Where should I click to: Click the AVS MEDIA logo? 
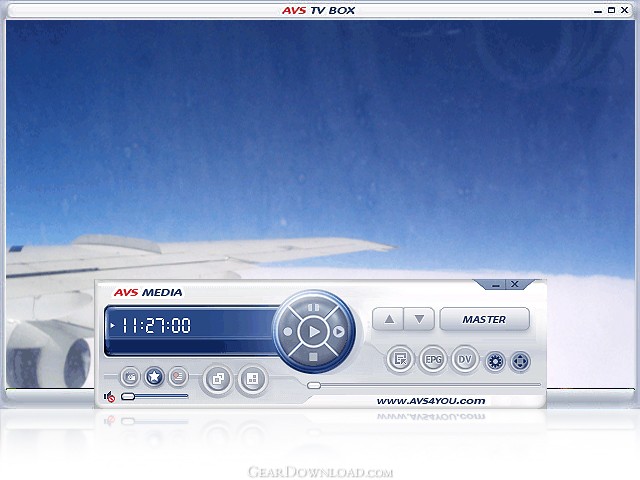click(148, 293)
